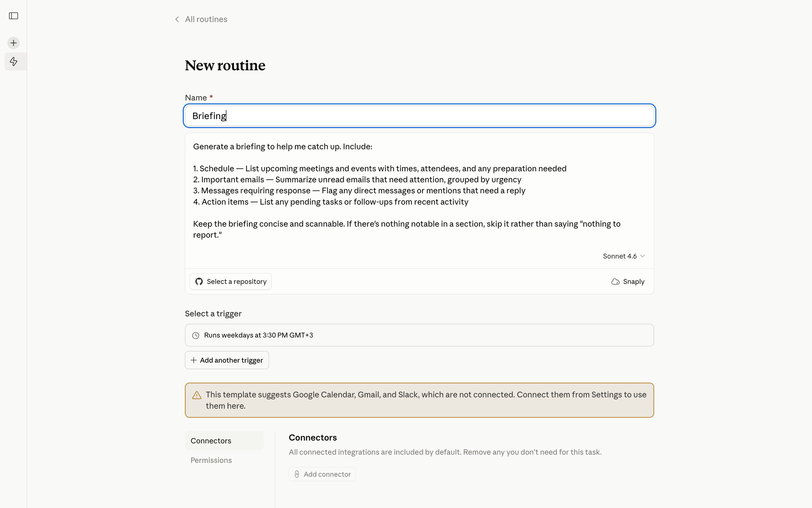Focus the Name input field with Briefing
The width and height of the screenshot is (812, 508).
coord(420,116)
